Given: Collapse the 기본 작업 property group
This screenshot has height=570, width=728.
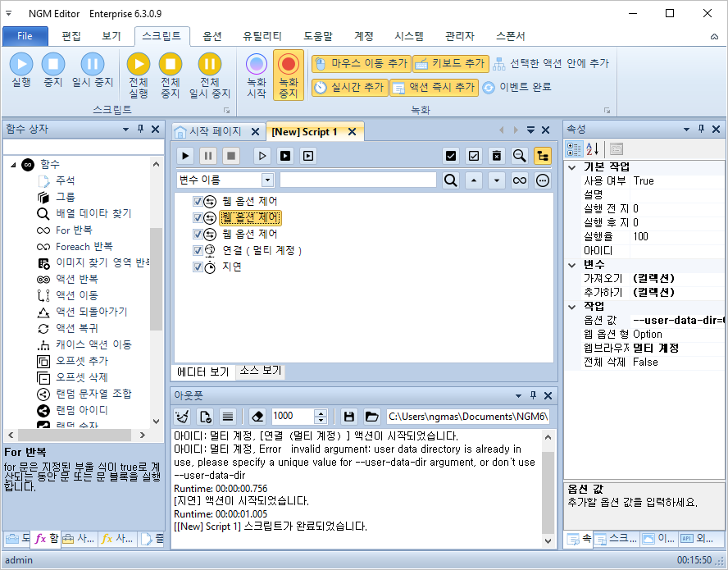Looking at the screenshot, I should [572, 167].
